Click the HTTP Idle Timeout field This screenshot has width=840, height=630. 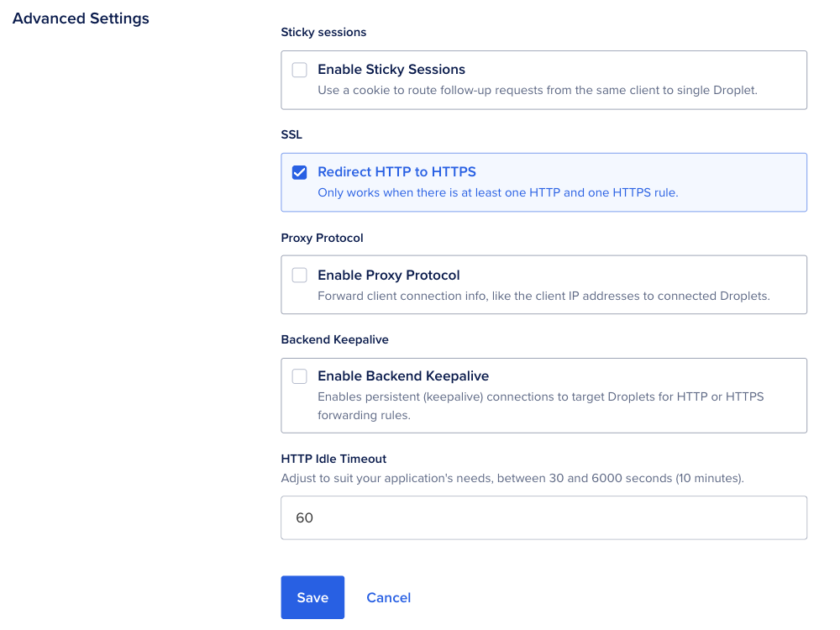543,517
